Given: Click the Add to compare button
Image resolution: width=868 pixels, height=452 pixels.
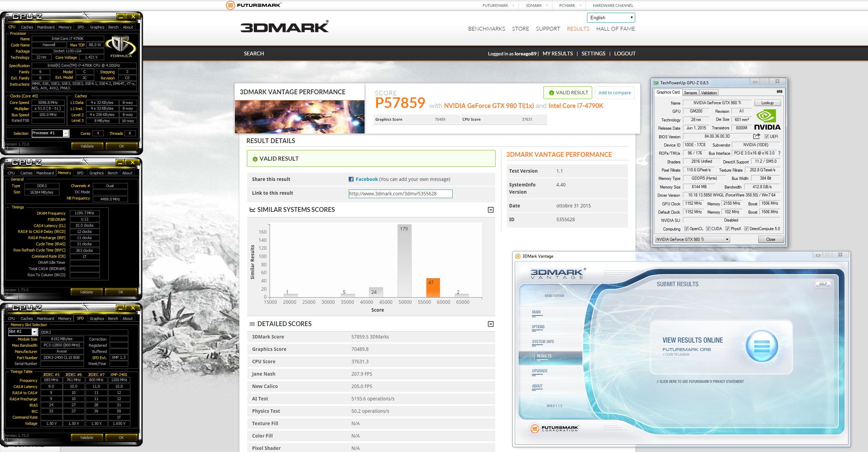Looking at the screenshot, I should (615, 93).
